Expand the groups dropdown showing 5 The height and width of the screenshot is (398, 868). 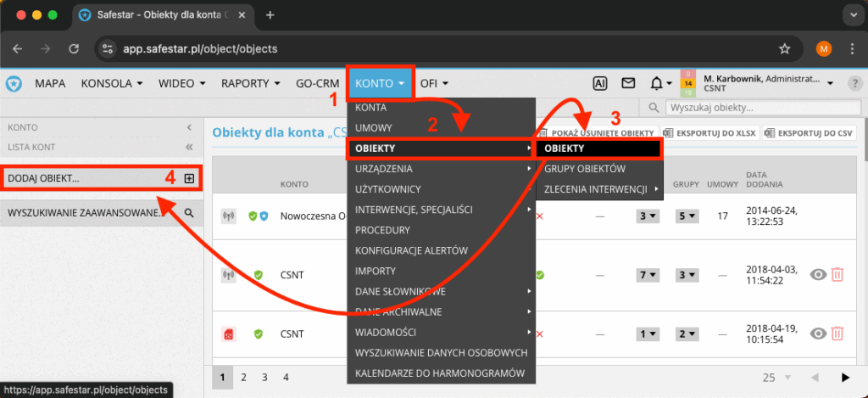pos(685,216)
